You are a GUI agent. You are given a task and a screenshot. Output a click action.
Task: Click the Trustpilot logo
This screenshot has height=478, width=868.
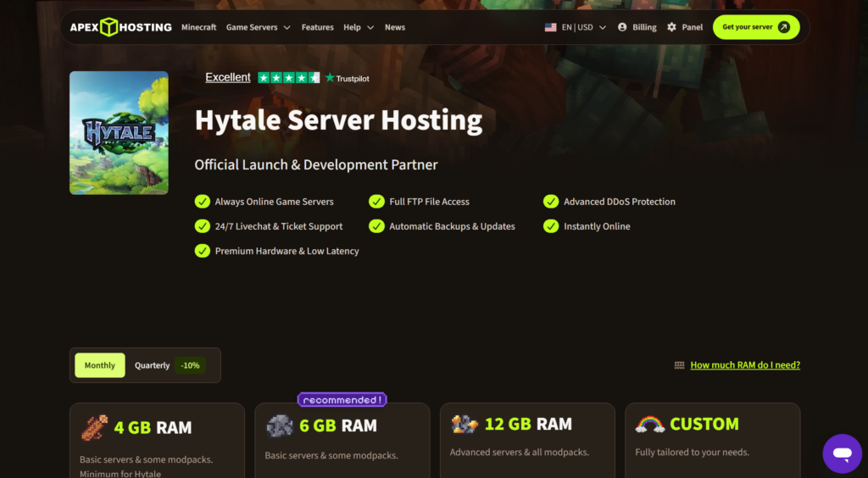347,78
